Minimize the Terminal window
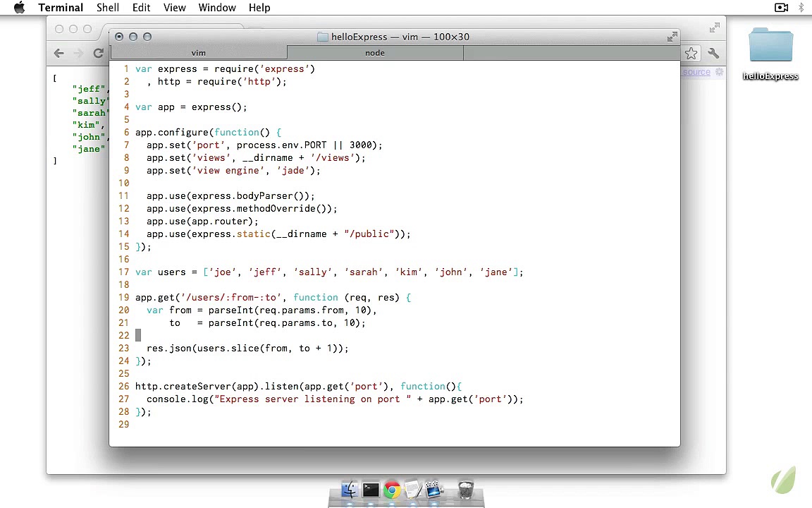Image resolution: width=812 pixels, height=508 pixels. pos(133,37)
